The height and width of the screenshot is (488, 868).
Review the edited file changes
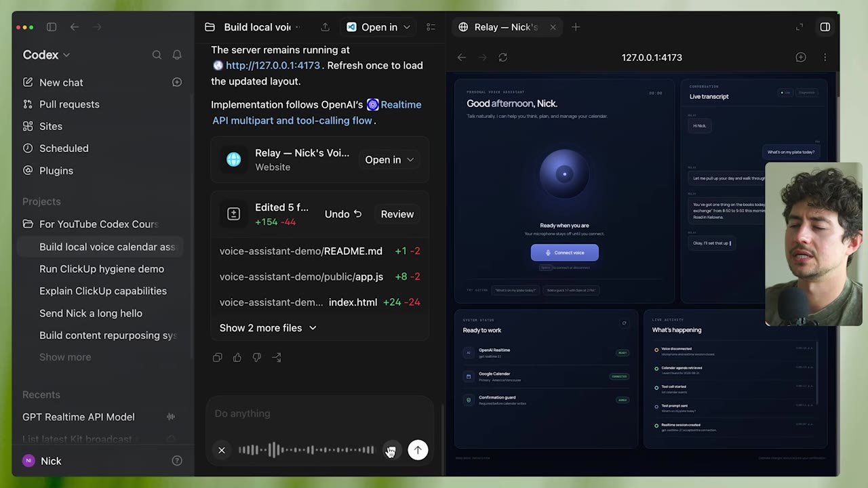tap(397, 214)
